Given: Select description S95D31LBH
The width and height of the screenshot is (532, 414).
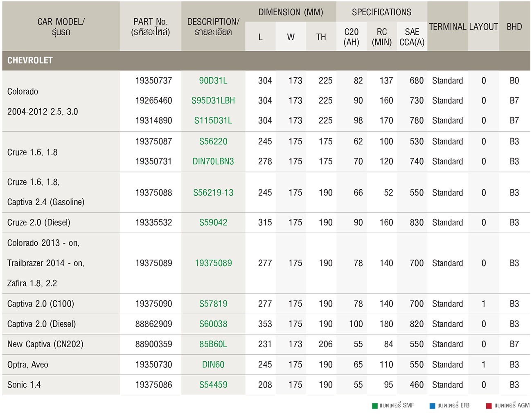Looking at the screenshot, I should [x=213, y=101].
